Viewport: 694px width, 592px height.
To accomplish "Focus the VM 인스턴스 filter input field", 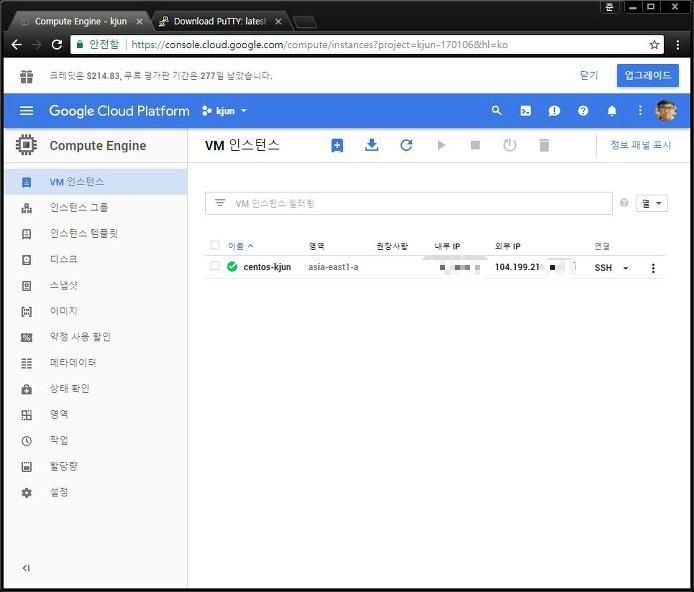I will 409,204.
